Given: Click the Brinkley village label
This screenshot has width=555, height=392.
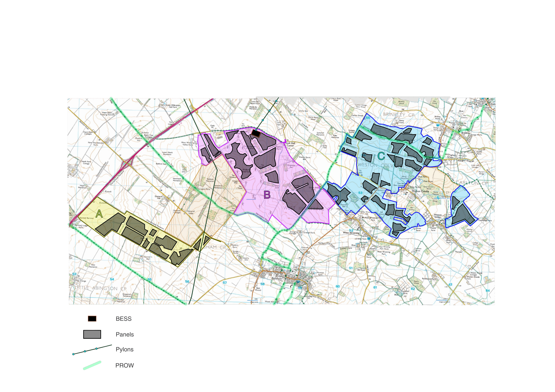Looking at the screenshot, I should pos(466,133).
